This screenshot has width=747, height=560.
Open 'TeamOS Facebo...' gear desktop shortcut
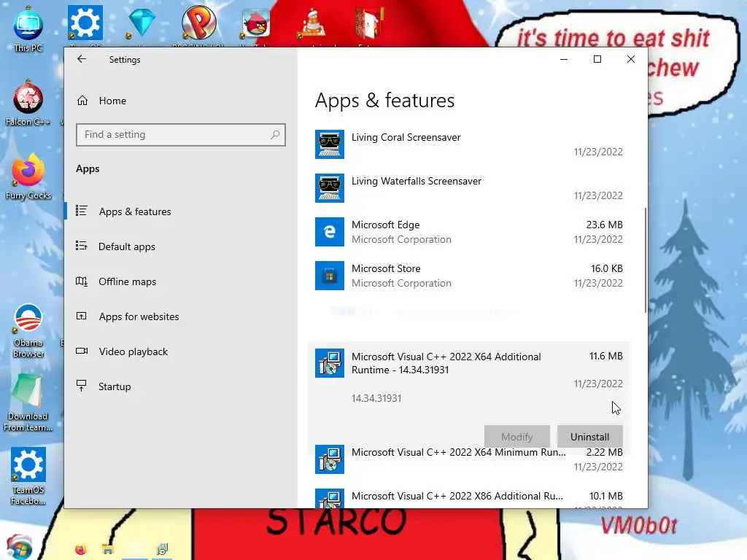28,476
